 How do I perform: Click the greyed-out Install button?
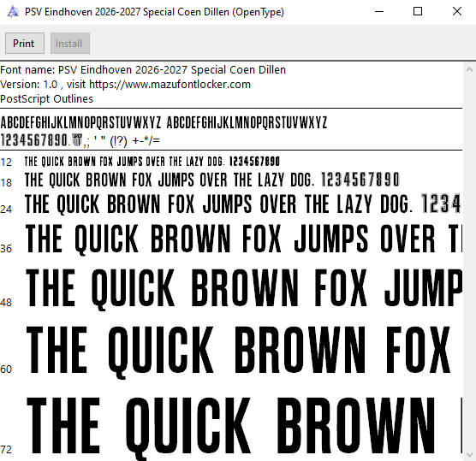pyautogui.click(x=70, y=44)
